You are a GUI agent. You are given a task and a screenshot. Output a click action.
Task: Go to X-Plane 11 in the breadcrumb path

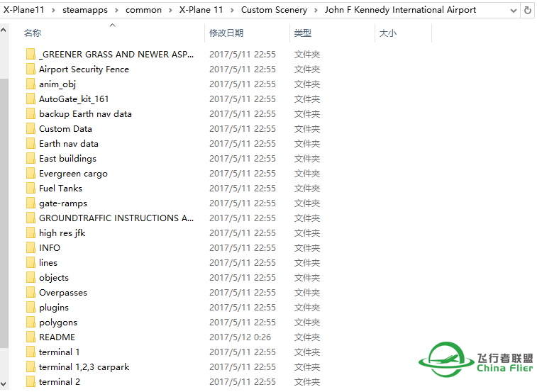click(201, 10)
